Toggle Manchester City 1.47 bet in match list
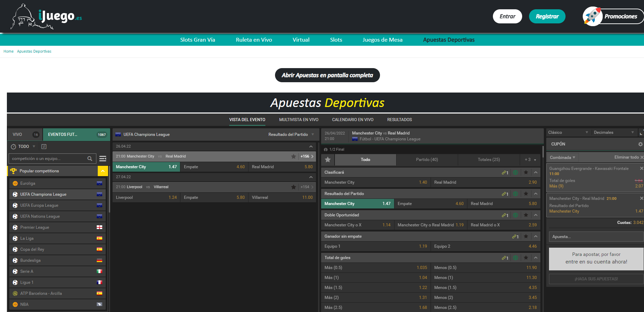The image size is (644, 312). coord(146,167)
